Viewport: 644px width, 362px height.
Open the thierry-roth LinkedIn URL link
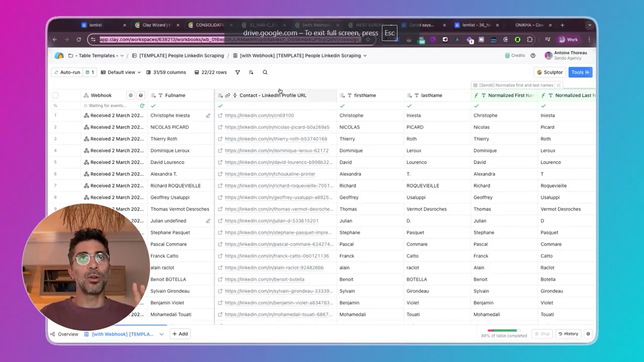(x=276, y=139)
